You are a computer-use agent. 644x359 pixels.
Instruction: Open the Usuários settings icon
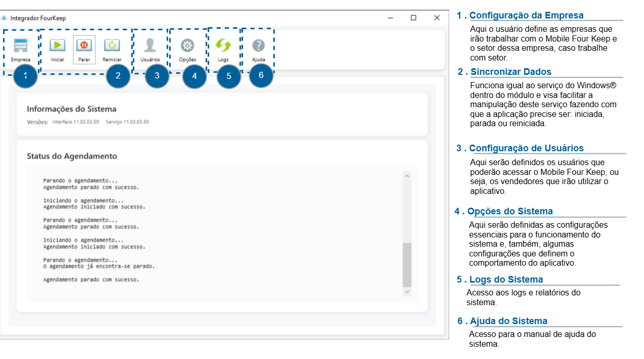tap(150, 45)
